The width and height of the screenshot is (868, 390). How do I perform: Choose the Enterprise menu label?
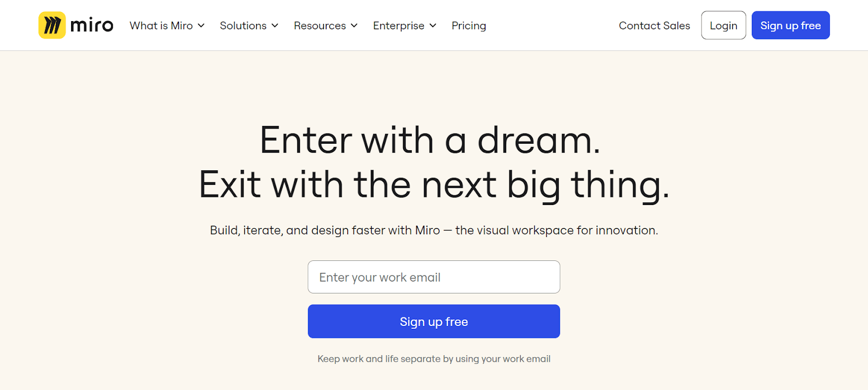click(399, 25)
